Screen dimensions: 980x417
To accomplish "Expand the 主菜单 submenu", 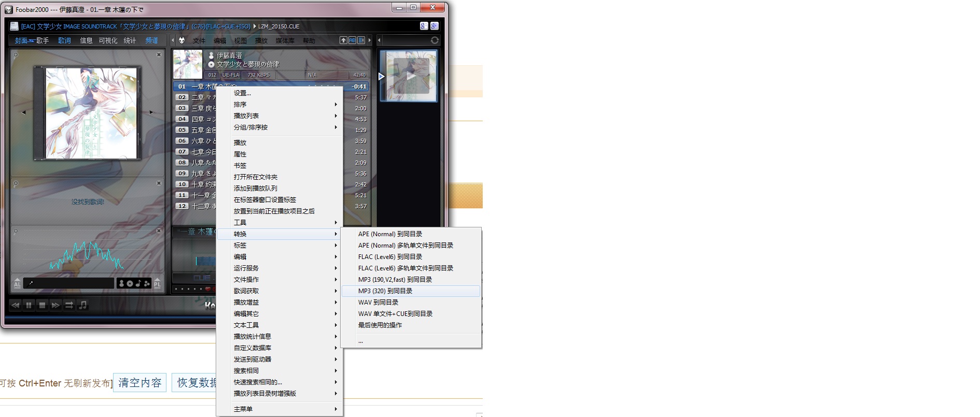I will (280, 409).
